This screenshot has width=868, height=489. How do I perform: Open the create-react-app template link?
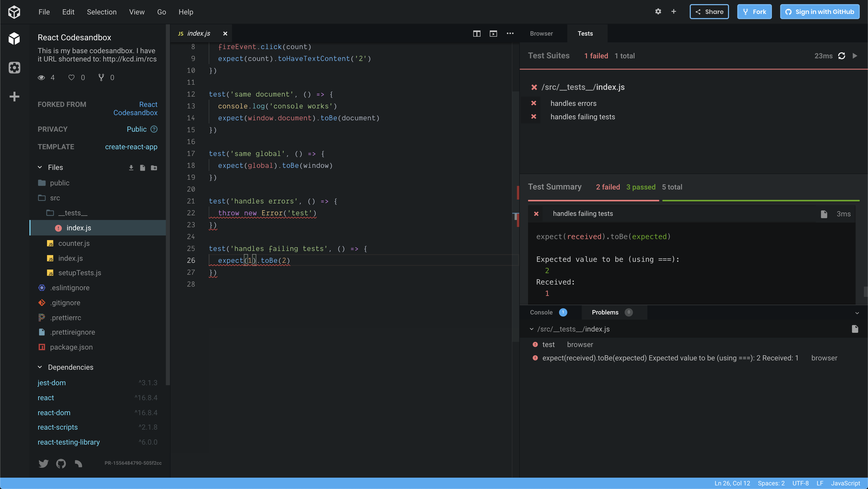(131, 147)
